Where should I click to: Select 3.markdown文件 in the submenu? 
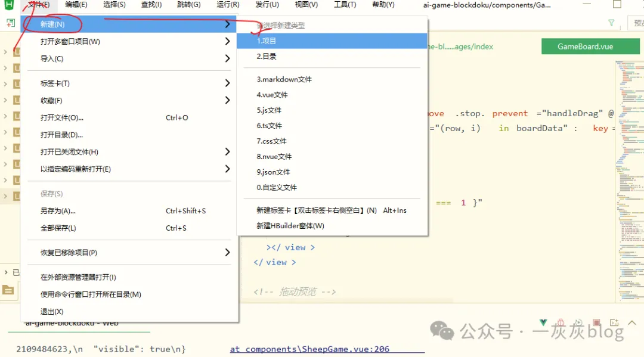click(x=284, y=79)
